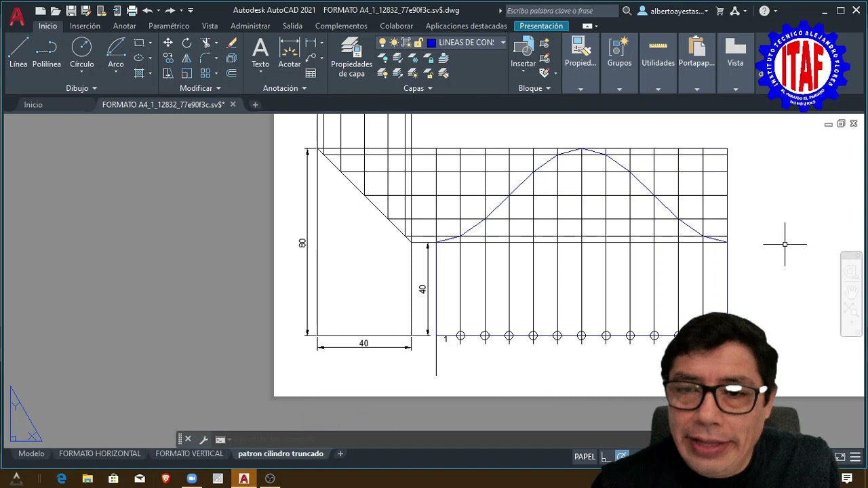The image size is (868, 488).
Task: Open the Utilidades panel dropdown
Action: (658, 89)
